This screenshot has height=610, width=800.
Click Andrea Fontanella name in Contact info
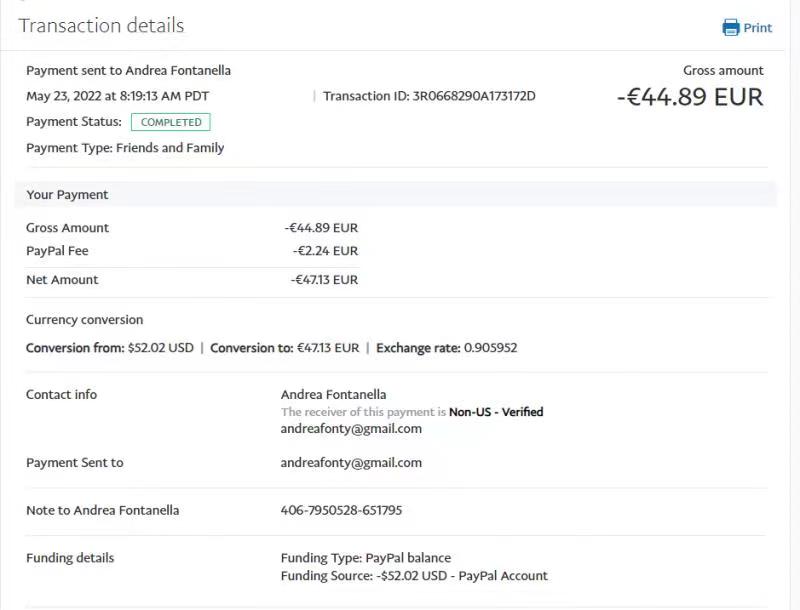333,394
